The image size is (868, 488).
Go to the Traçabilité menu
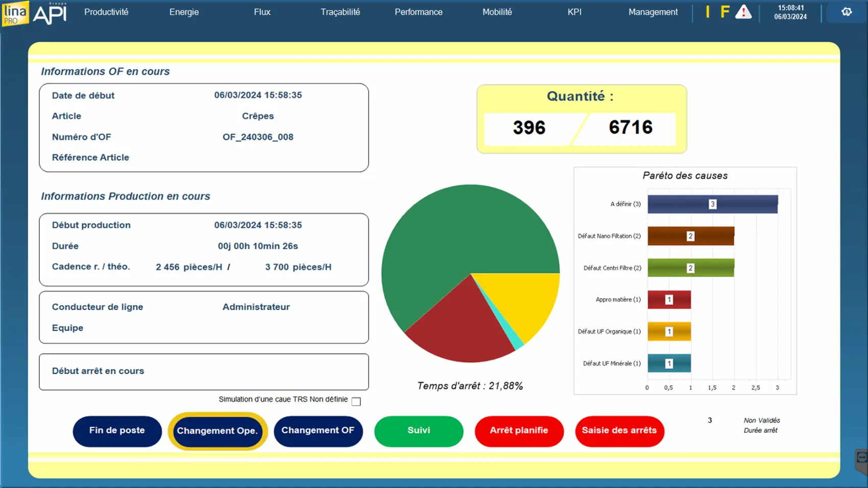click(x=340, y=12)
